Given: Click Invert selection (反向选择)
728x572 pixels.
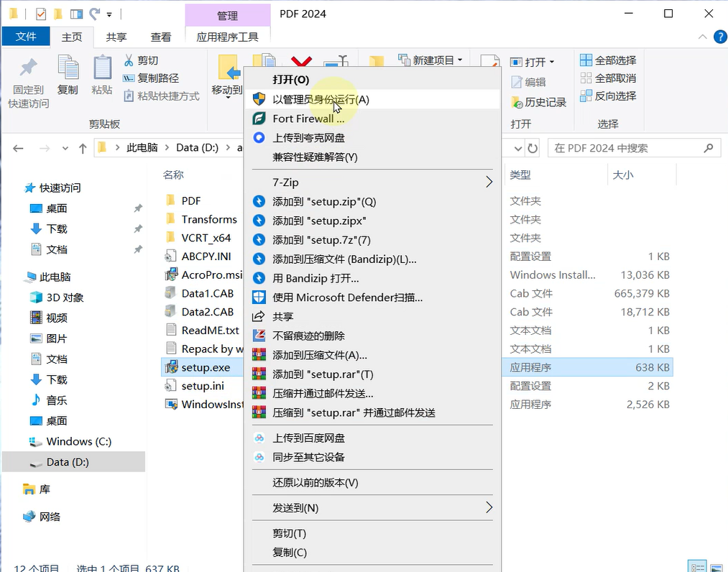Looking at the screenshot, I should point(608,96).
